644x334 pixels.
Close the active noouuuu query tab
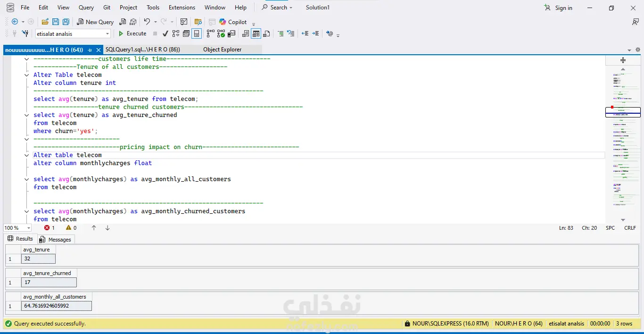pyautogui.click(x=98, y=50)
